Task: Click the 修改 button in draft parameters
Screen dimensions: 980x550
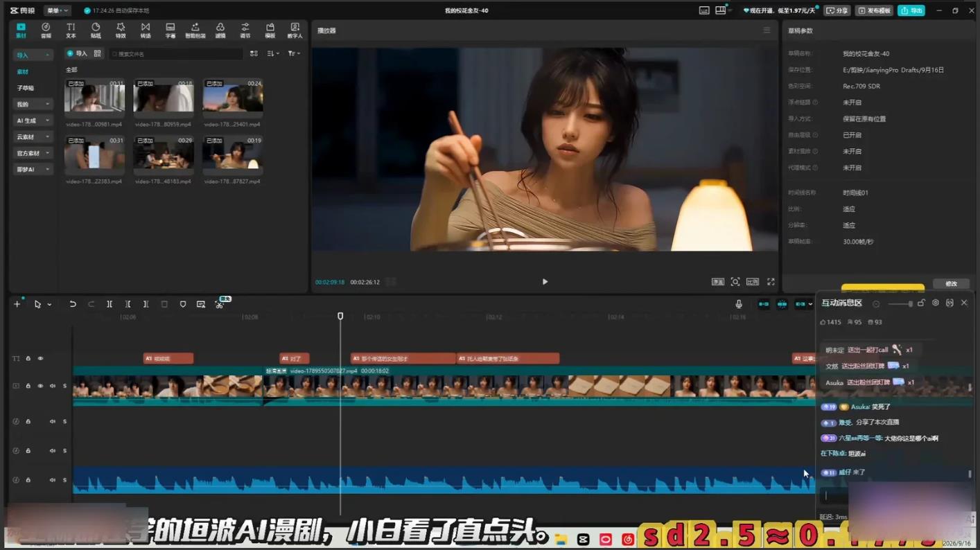Action: [951, 284]
